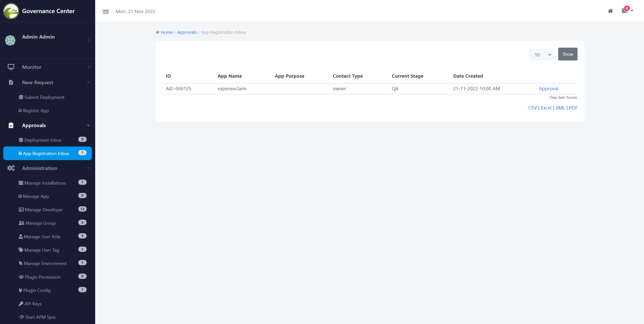Expand the Monitor menu chevron

[89, 67]
